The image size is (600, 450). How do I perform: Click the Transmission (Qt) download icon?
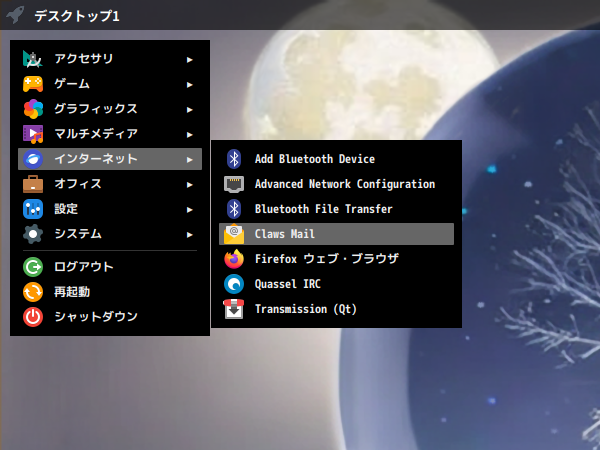click(234, 309)
